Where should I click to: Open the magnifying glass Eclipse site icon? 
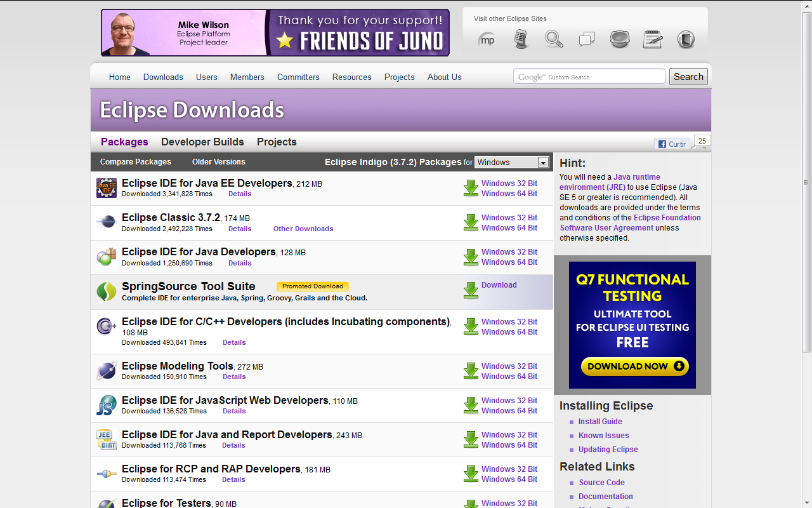tap(554, 39)
